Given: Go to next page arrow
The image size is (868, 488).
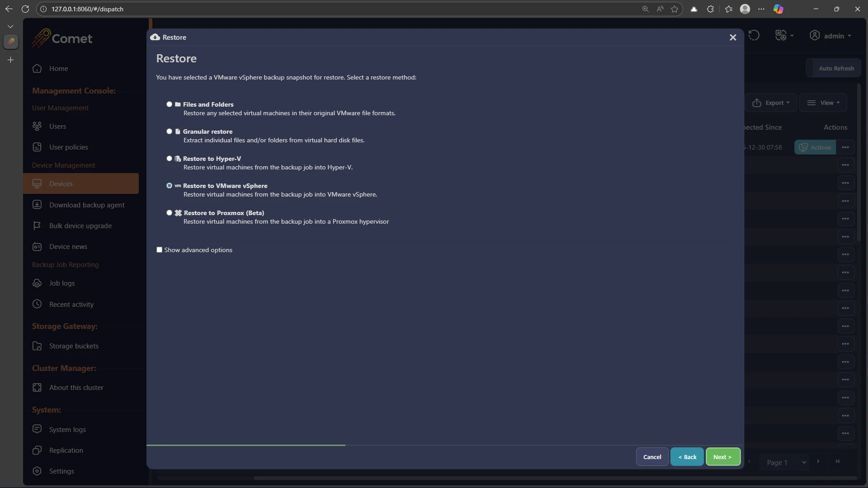Looking at the screenshot, I should [x=818, y=461].
